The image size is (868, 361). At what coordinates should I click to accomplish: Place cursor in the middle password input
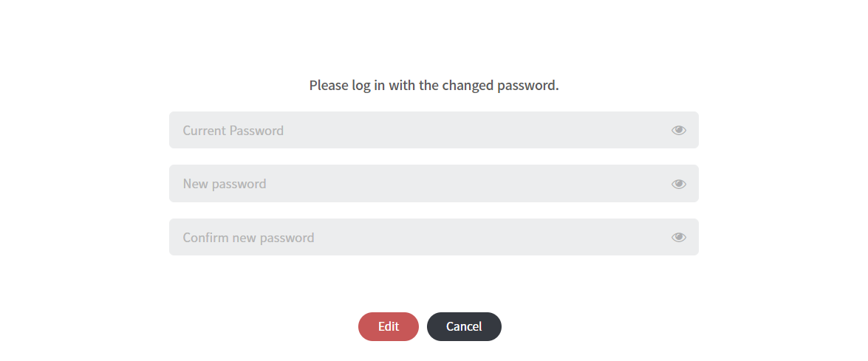click(x=414, y=184)
